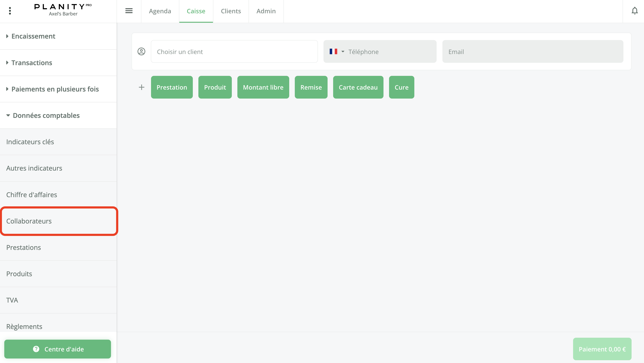Expand the Encaissement section
644x363 pixels.
tap(33, 36)
